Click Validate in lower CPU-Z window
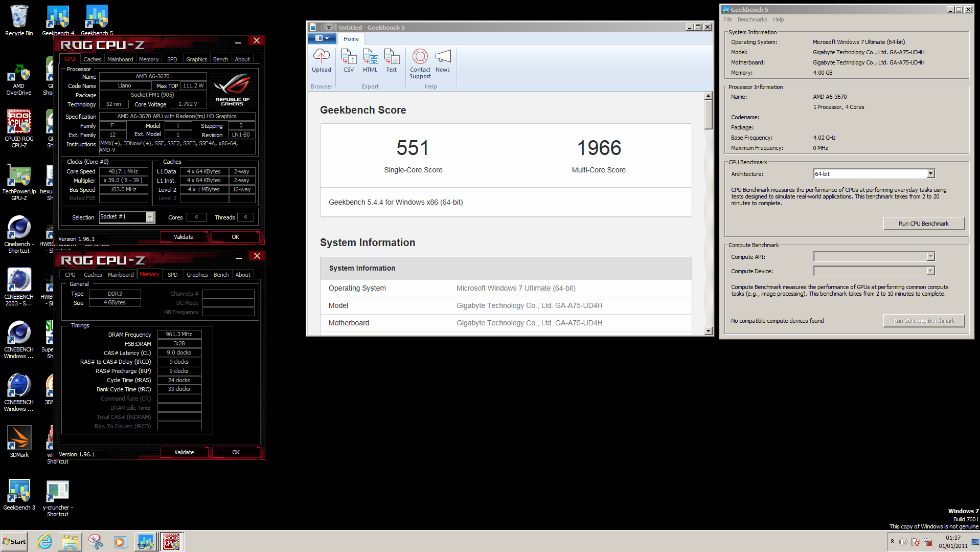 click(184, 452)
